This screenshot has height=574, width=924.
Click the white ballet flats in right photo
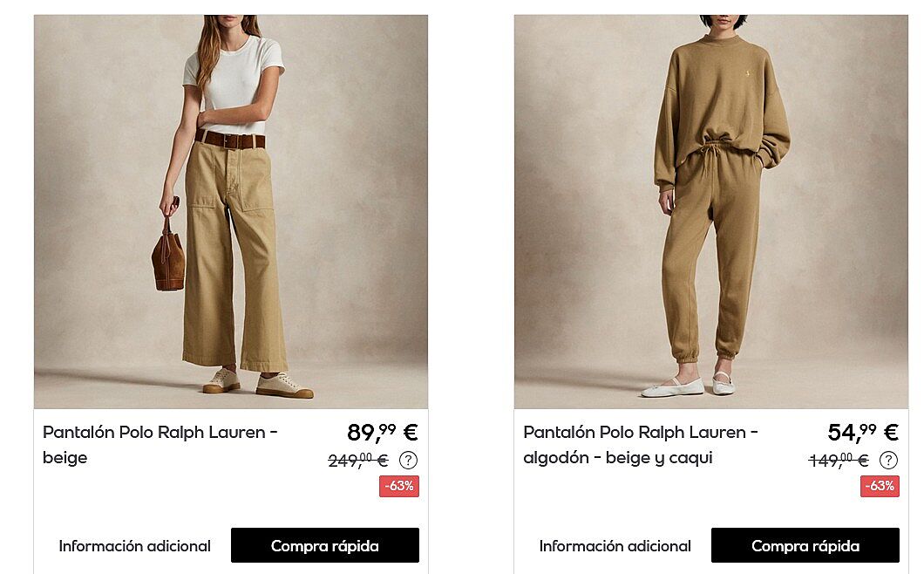[x=688, y=386]
